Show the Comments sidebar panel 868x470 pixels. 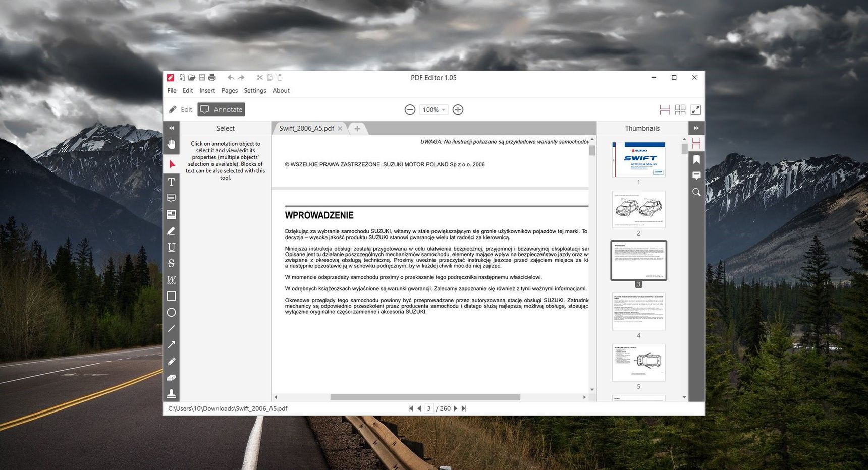point(696,175)
